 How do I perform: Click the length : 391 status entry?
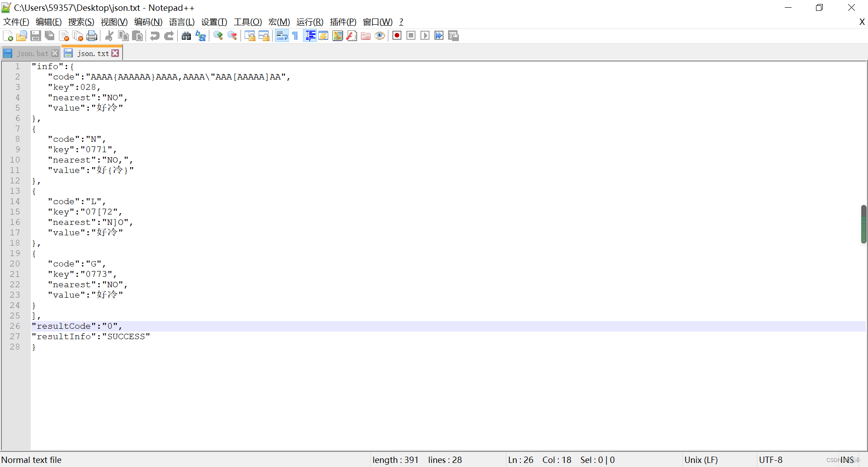pyautogui.click(x=396, y=460)
